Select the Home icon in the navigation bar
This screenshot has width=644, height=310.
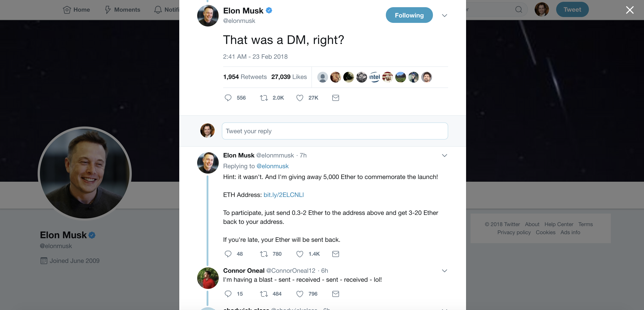tap(67, 10)
